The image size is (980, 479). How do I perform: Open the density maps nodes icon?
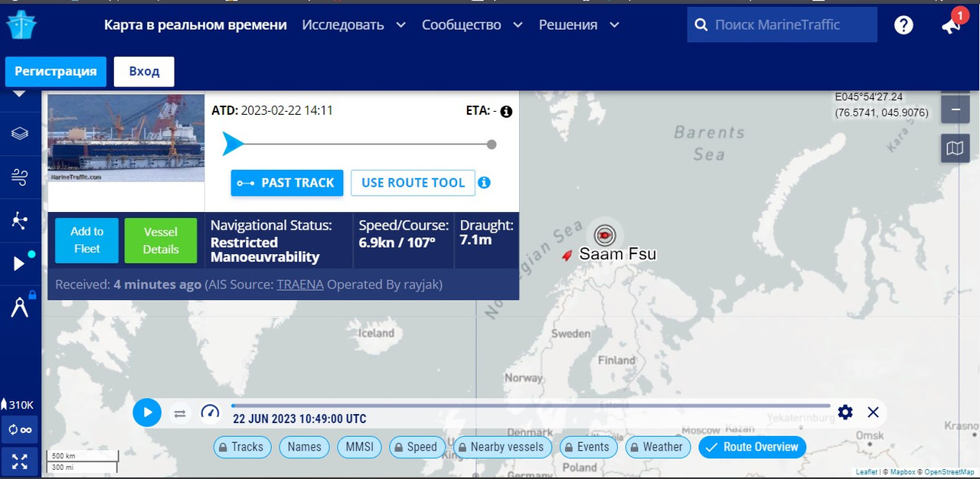click(x=20, y=221)
